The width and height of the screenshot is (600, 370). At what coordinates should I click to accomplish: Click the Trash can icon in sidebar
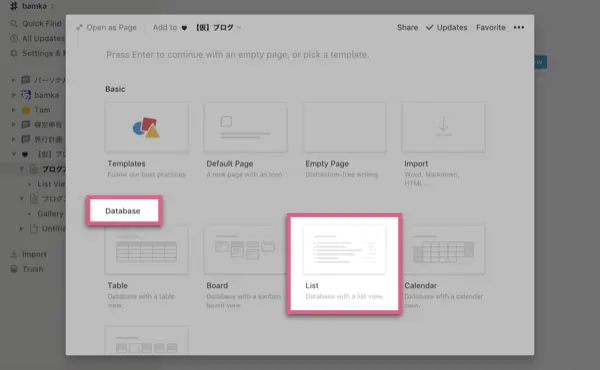point(14,269)
